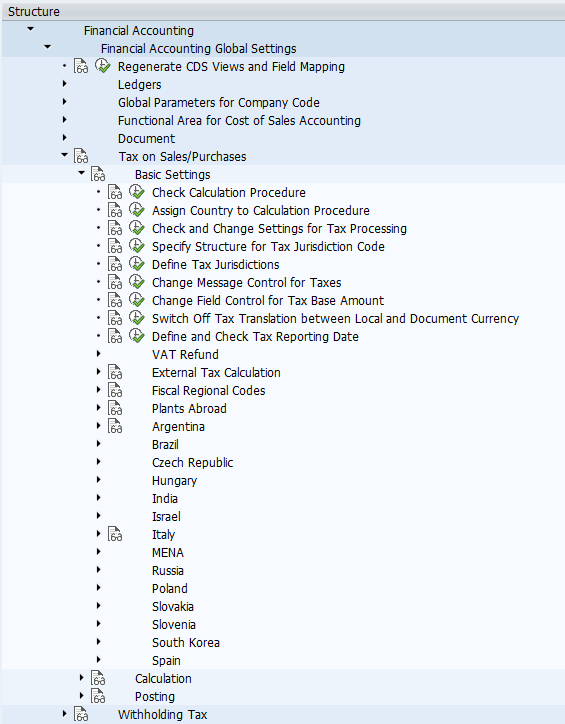Open documentation for Check Calculation Procedure

point(115,193)
